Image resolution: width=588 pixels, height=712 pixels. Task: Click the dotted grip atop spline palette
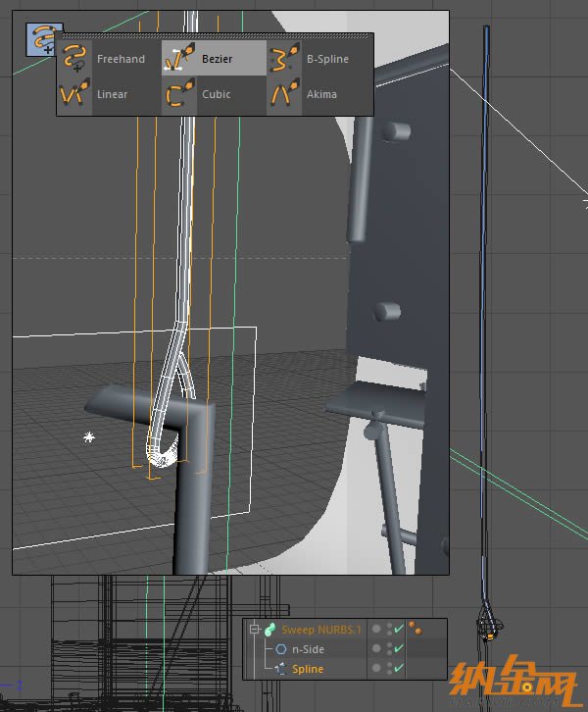(x=215, y=36)
